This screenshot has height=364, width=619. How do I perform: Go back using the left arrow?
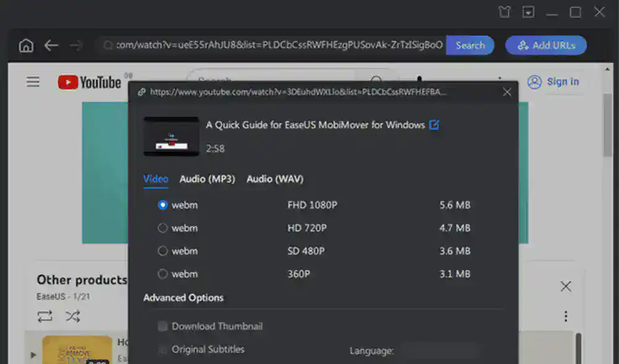51,45
